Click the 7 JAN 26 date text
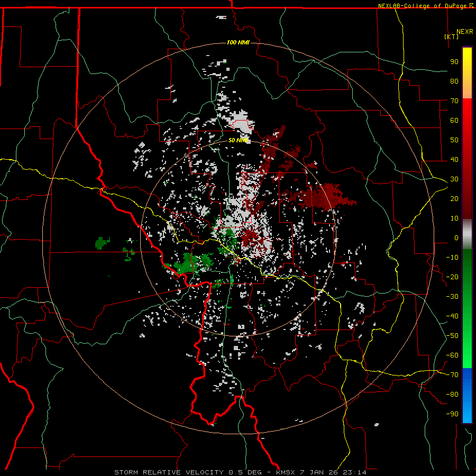The height and width of the screenshot is (476, 476). click(319, 472)
